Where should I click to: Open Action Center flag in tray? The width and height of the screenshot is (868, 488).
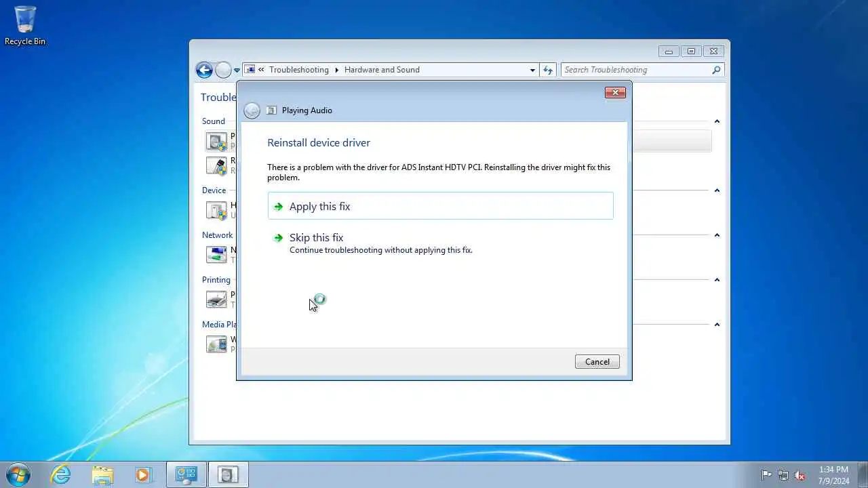pyautogui.click(x=766, y=475)
